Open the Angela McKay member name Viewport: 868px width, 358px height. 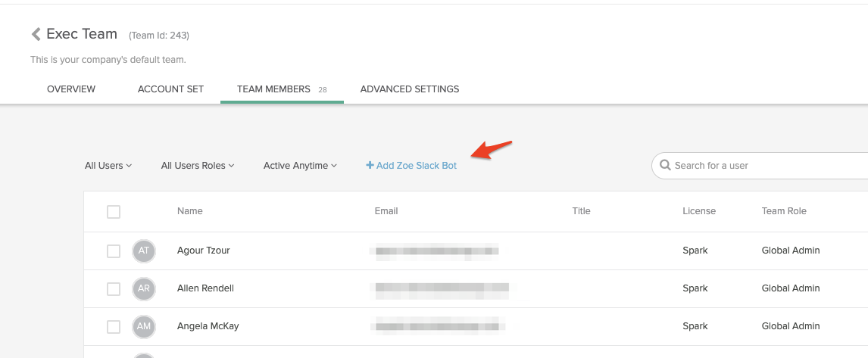coord(208,326)
